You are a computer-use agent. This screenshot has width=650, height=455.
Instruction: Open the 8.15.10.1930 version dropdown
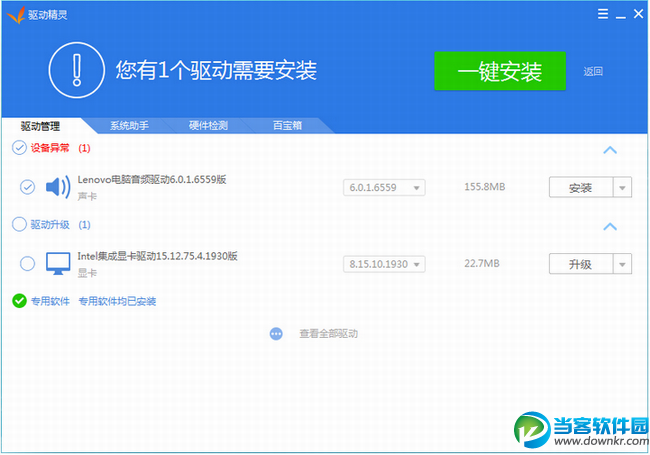point(384,264)
